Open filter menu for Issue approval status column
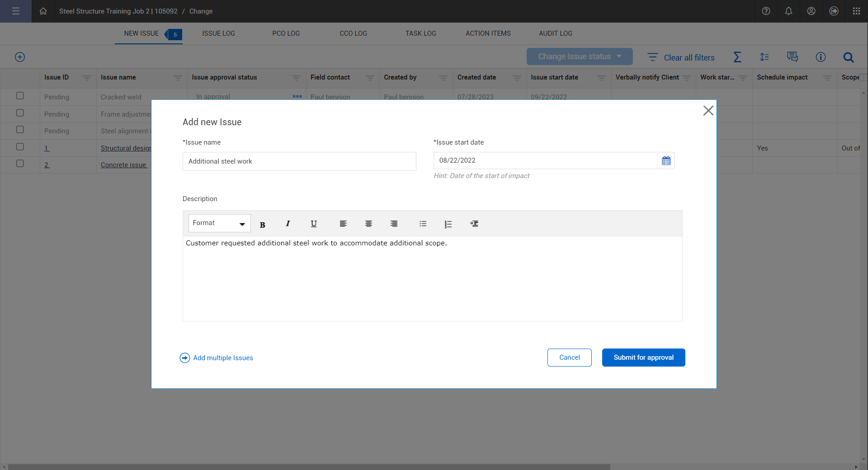The height and width of the screenshot is (470, 868). (x=296, y=78)
